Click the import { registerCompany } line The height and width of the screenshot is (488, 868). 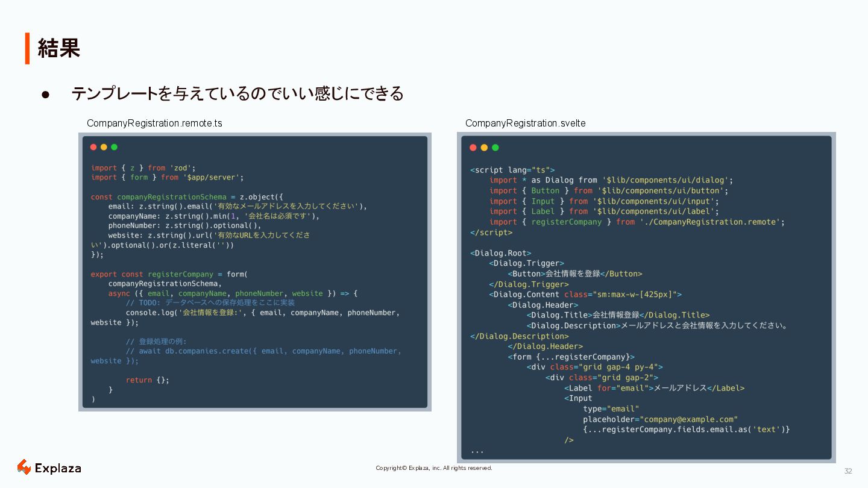(x=637, y=222)
